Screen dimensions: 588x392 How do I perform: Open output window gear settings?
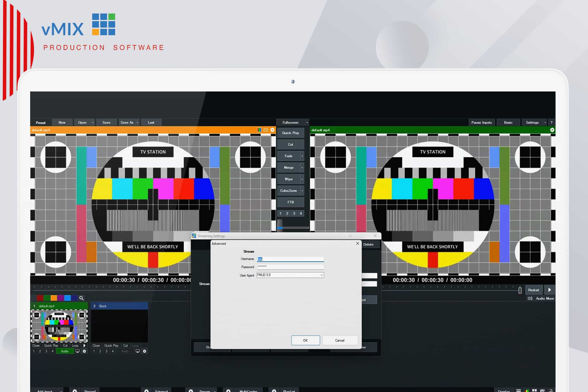[552, 130]
